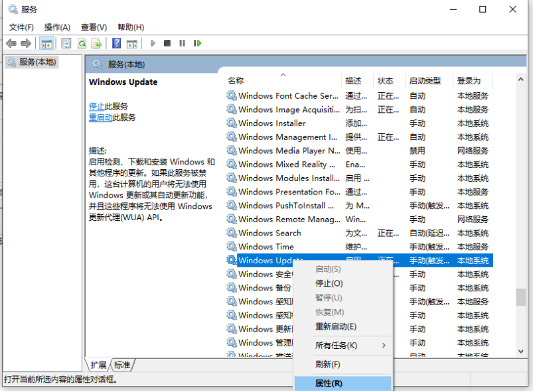The height and width of the screenshot is (392, 533).
Task: Click the Stop service square icon
Action: click(x=167, y=43)
